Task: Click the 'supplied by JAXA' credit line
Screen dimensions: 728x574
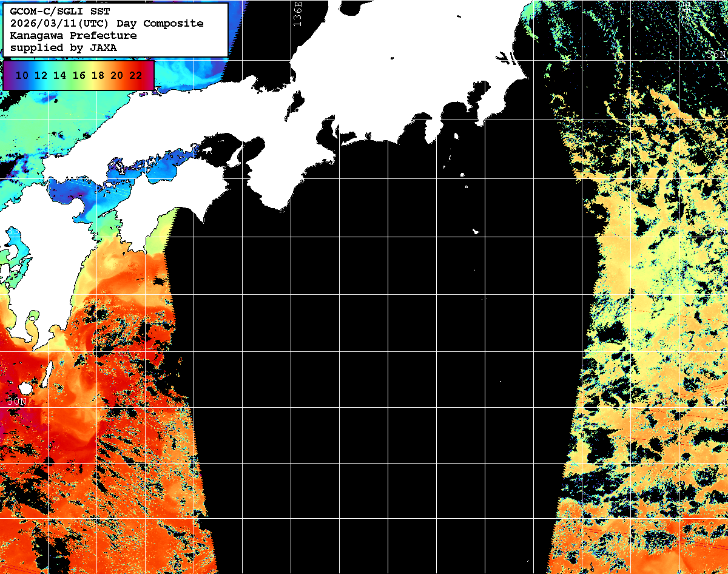Action: (64, 47)
